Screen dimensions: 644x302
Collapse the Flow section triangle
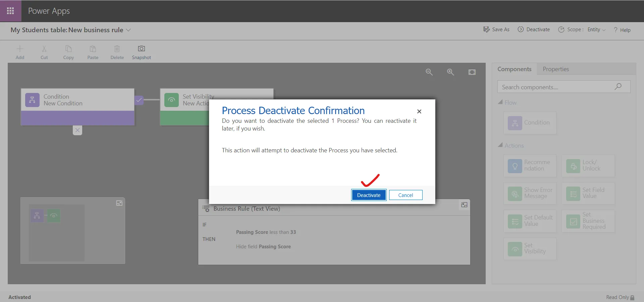point(500,102)
